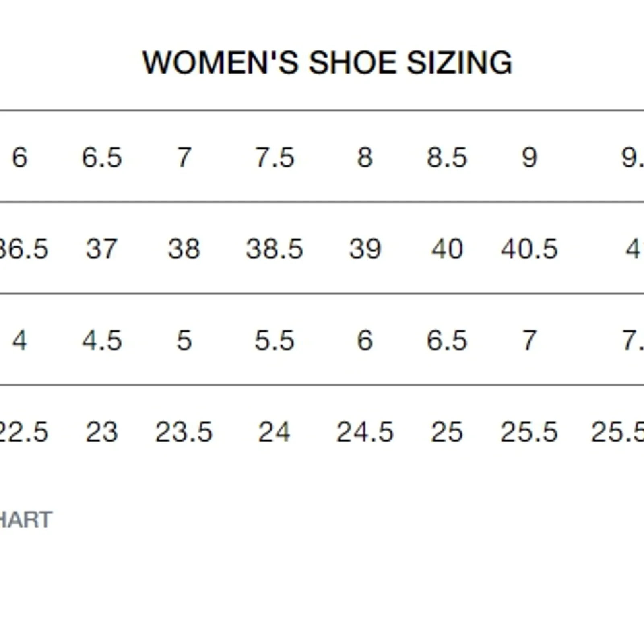The height and width of the screenshot is (644, 644).
Task: Click the size 9 cell
Action: click(529, 157)
